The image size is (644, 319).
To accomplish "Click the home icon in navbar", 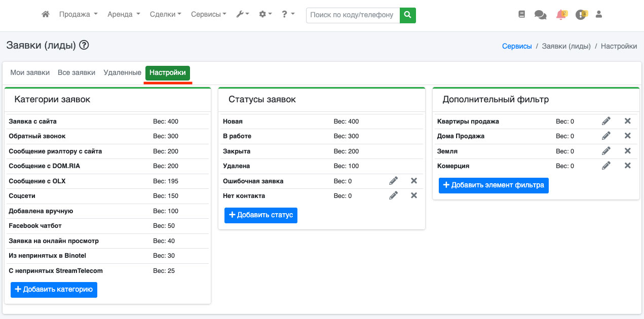I will coord(46,15).
